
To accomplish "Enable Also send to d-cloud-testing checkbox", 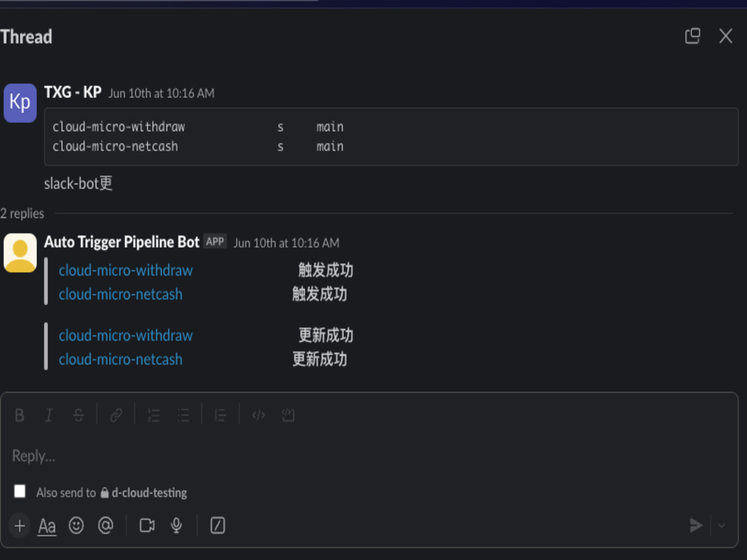I will [x=19, y=491].
